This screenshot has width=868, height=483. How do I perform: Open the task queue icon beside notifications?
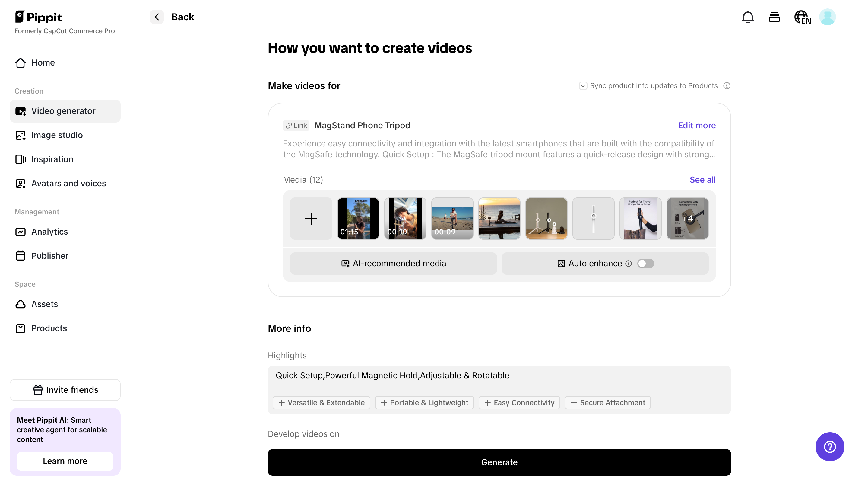pos(774,17)
